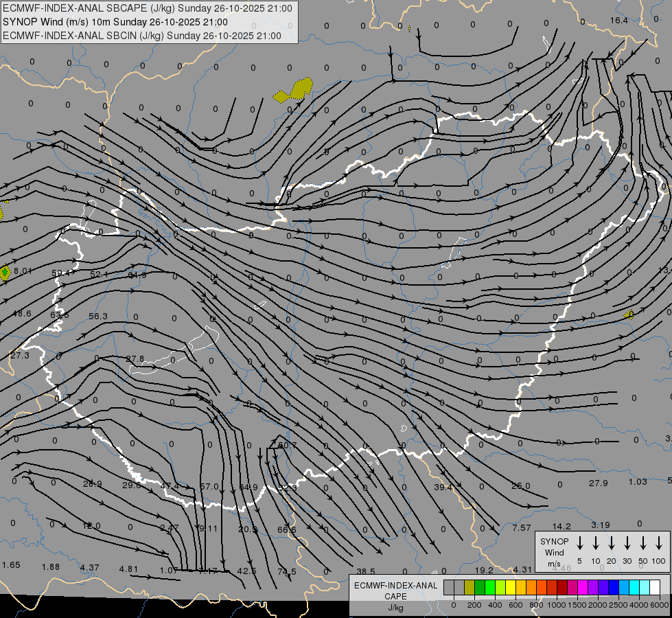Click the 14.2 value on the map
Image resolution: width=672 pixels, height=618 pixels.
[x=561, y=526]
